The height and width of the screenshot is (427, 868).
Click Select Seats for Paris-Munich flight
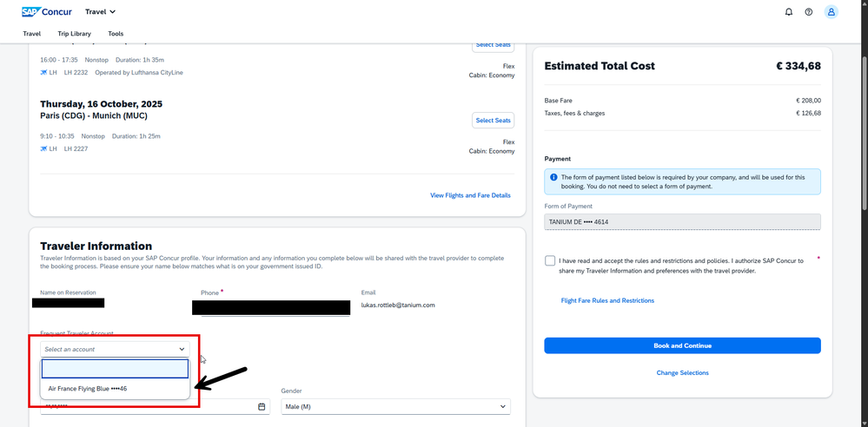[x=493, y=120]
